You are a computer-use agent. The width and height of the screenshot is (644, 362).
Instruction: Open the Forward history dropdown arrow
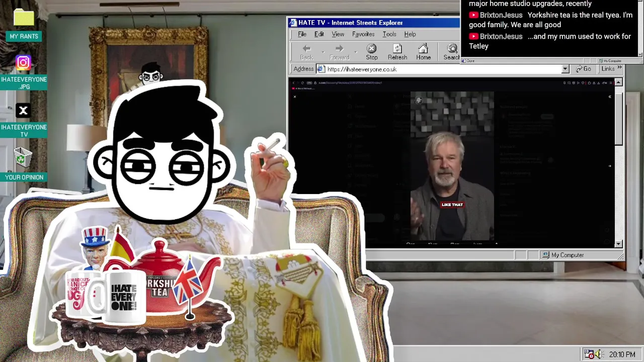[x=356, y=52]
